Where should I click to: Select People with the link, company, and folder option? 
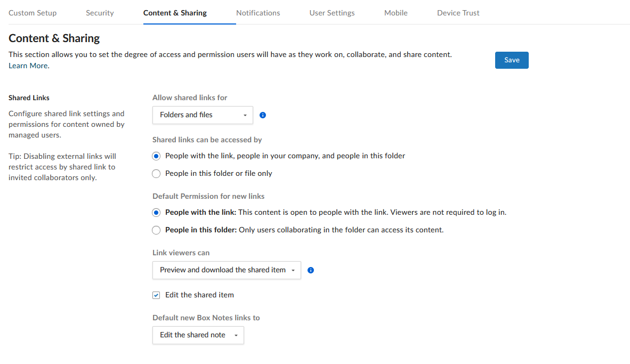point(156,156)
